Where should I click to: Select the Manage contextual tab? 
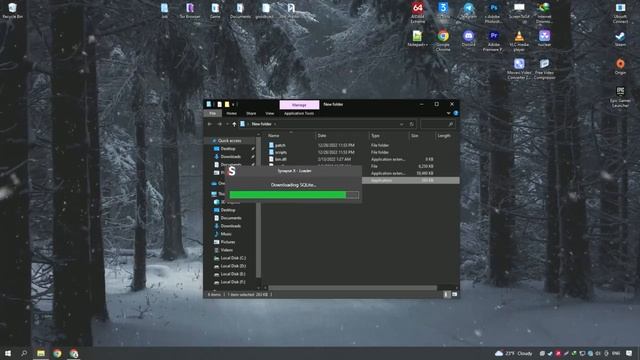[299, 105]
